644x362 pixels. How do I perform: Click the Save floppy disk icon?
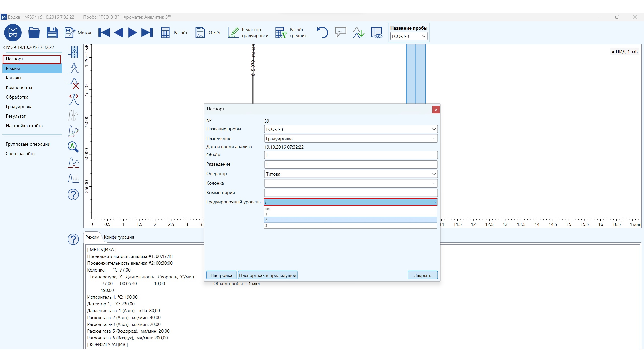[x=52, y=33]
